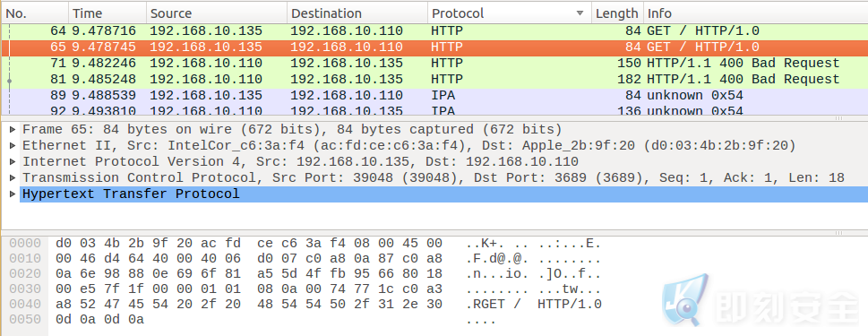Expand the Ethernet II section
868x336 pixels.
[13, 146]
